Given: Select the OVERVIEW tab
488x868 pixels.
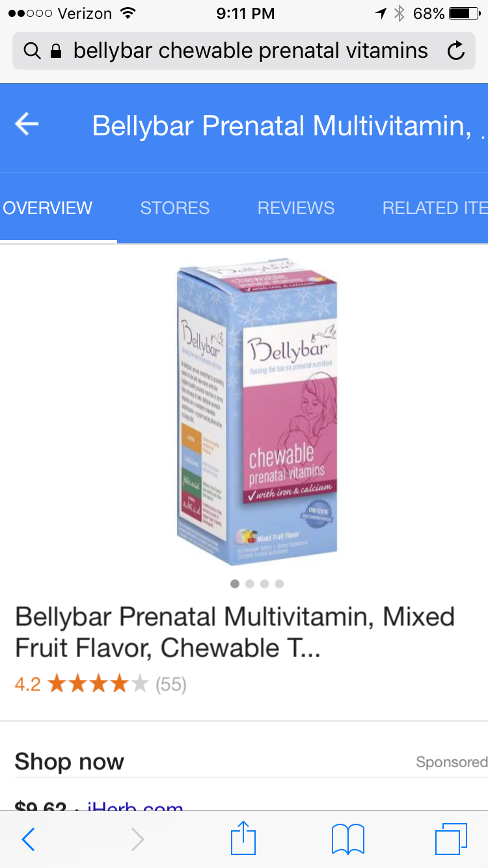Looking at the screenshot, I should pyautogui.click(x=48, y=208).
